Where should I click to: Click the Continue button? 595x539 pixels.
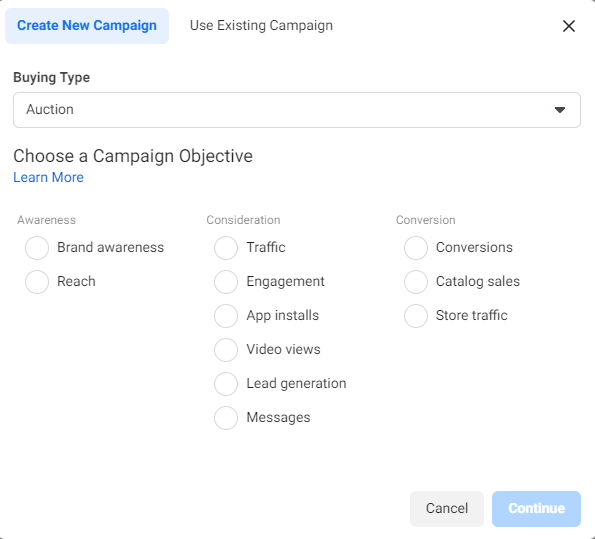(x=536, y=509)
